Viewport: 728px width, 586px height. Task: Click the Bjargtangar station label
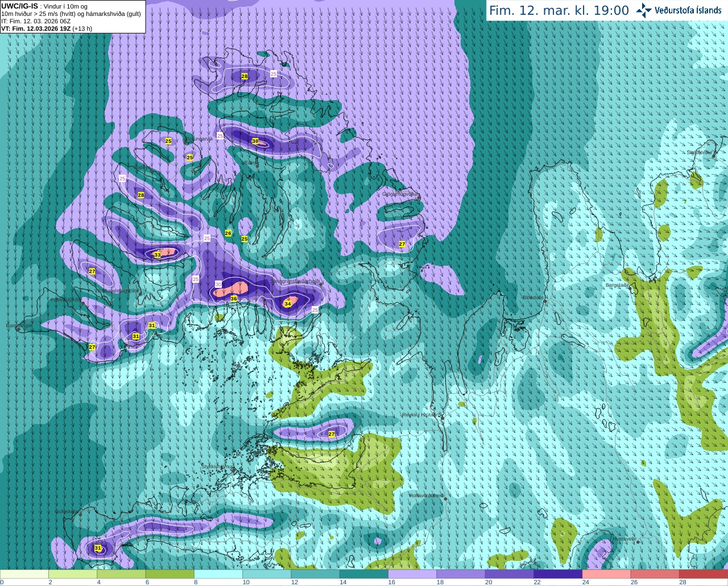pos(19,325)
